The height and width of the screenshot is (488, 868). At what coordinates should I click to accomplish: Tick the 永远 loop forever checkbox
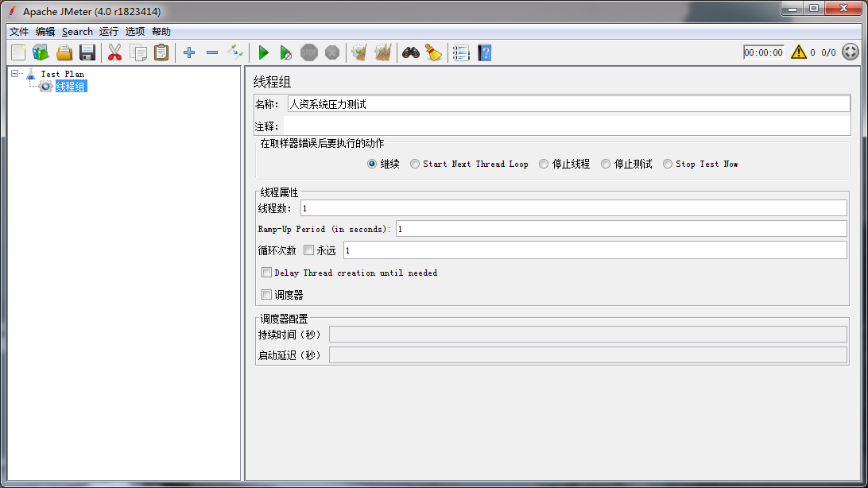tap(309, 250)
